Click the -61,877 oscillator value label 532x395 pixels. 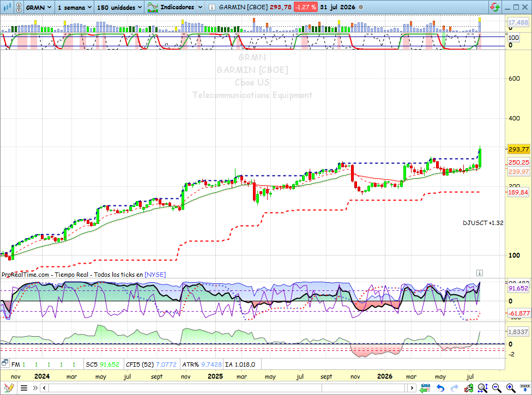click(x=519, y=313)
